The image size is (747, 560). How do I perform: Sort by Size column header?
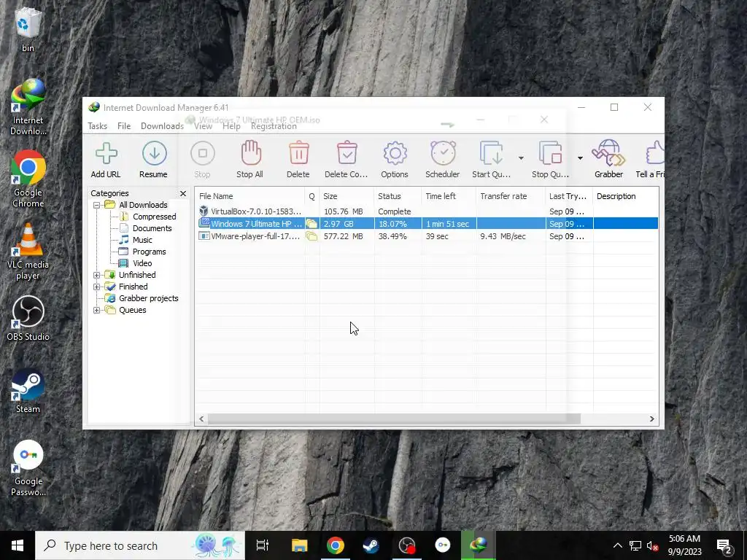click(x=347, y=196)
